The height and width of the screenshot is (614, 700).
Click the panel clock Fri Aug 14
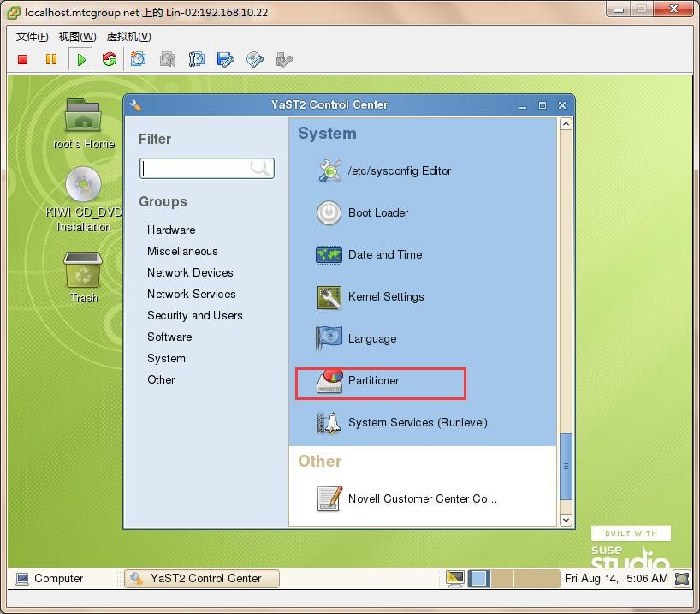coord(616,579)
